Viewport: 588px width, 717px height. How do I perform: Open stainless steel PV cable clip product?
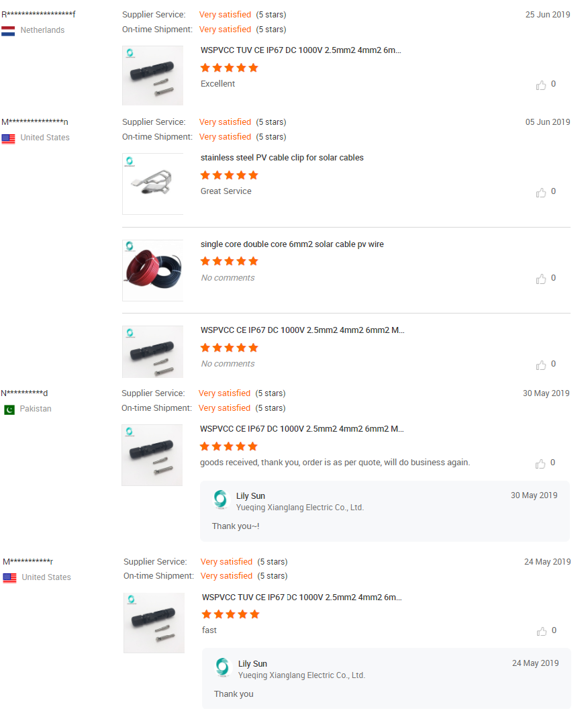282,158
